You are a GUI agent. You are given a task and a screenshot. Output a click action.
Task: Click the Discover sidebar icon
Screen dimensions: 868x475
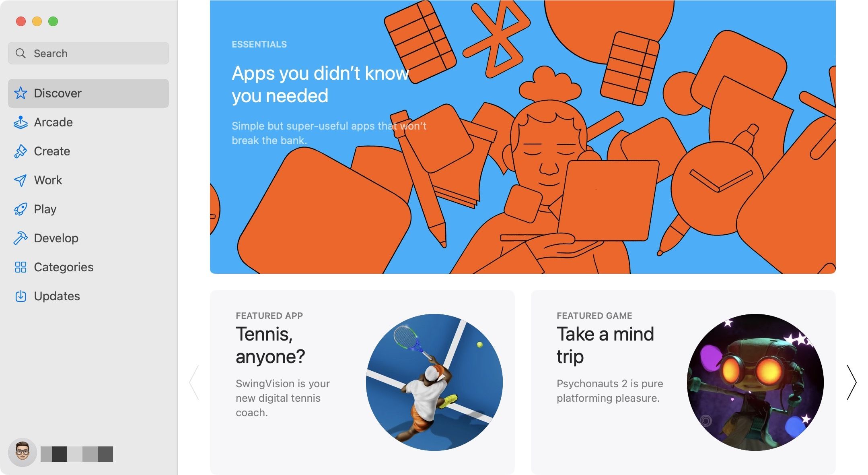pos(22,93)
